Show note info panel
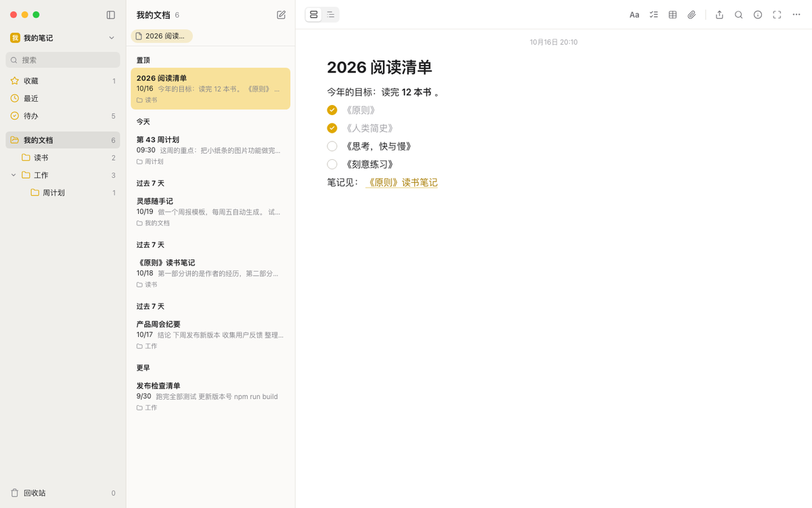This screenshot has width=812, height=508. pyautogui.click(x=758, y=15)
